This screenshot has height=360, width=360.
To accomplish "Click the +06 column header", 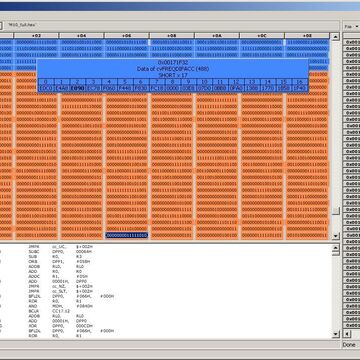I will 127,35.
